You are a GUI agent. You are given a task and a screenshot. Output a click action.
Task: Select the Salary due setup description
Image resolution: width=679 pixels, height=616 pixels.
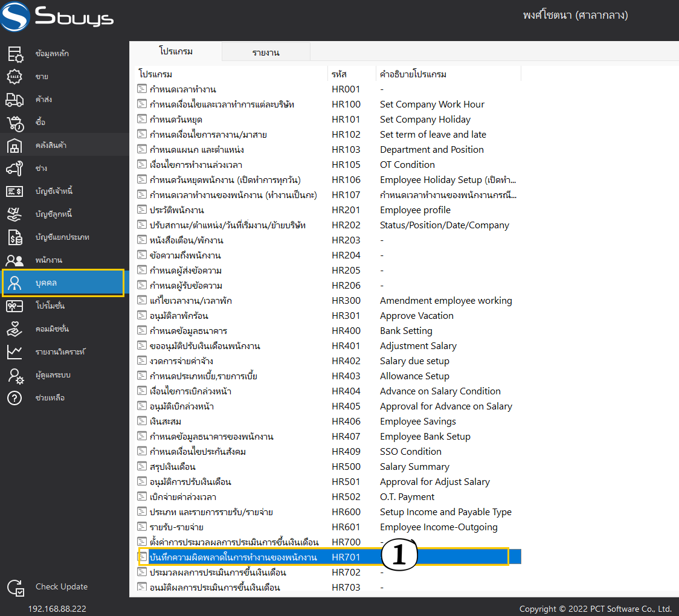(x=414, y=361)
